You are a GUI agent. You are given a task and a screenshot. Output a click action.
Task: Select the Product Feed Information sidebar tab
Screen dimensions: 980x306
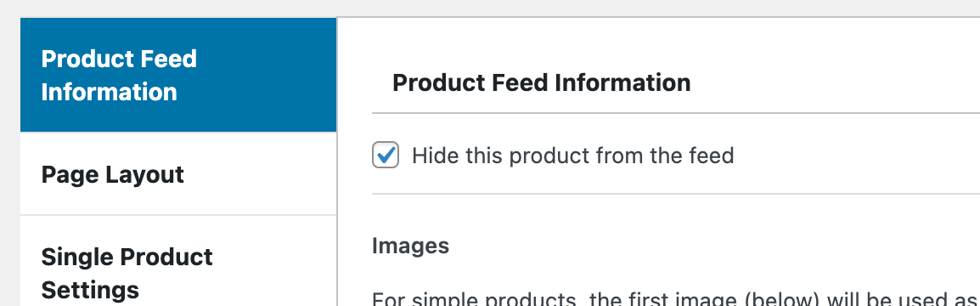pyautogui.click(x=178, y=75)
